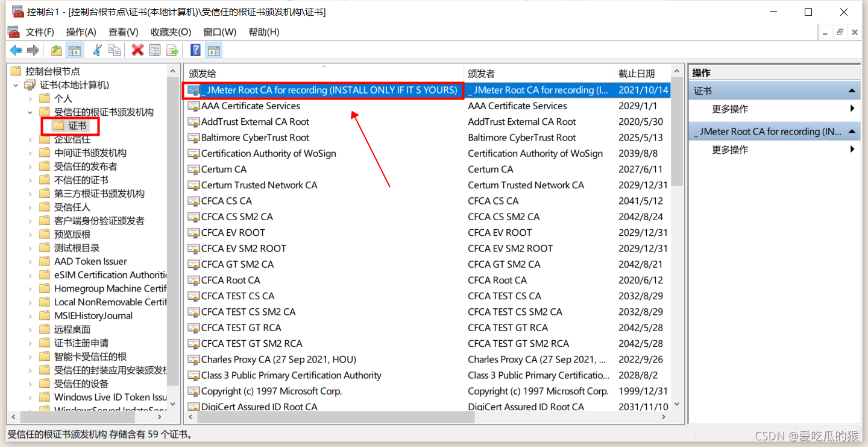This screenshot has height=447, width=868.
Task: Open the 帮助(H) menu
Action: (x=264, y=32)
